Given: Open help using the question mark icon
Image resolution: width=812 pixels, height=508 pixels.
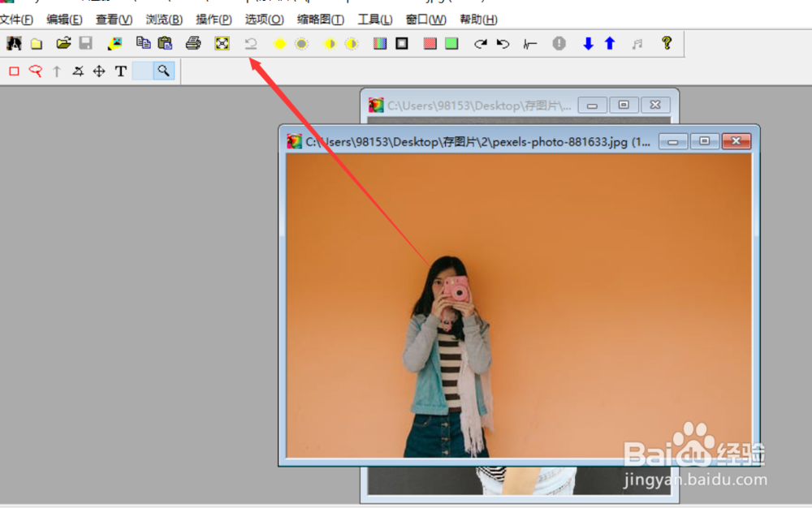Looking at the screenshot, I should [666, 43].
